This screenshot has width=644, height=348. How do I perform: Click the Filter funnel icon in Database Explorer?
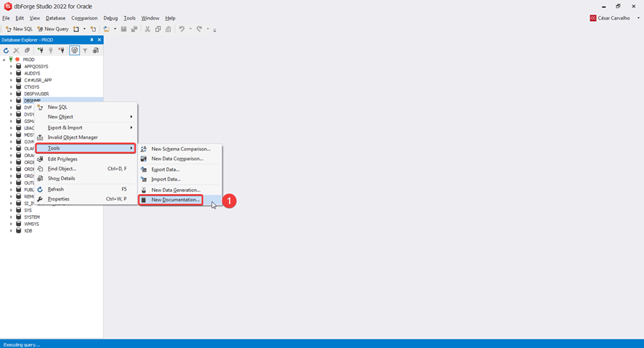tap(85, 51)
